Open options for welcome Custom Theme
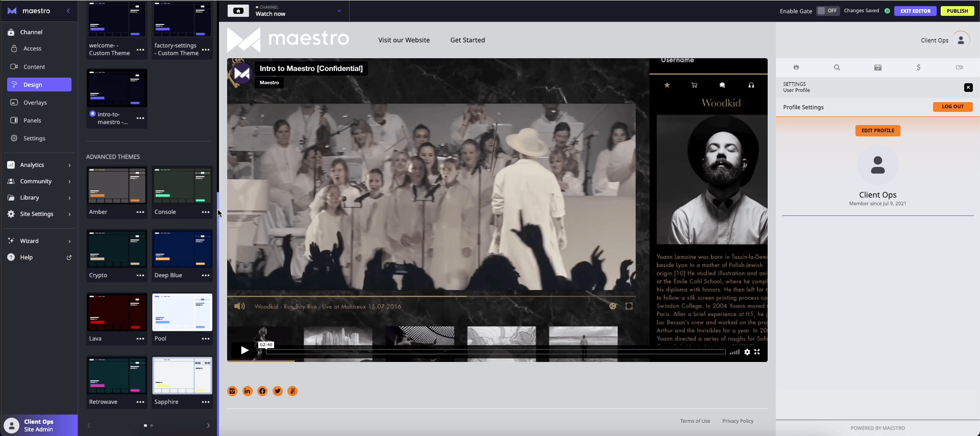The height and width of the screenshot is (436, 980). point(140,50)
